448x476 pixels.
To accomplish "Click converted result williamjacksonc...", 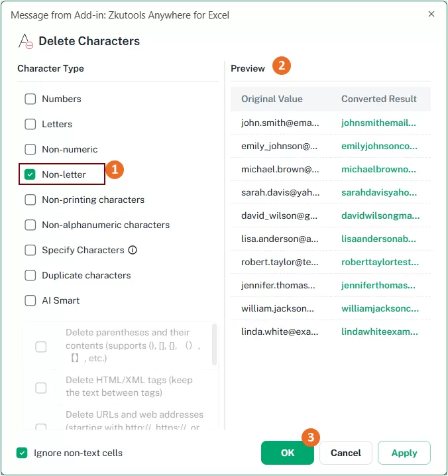I will click(x=380, y=308).
